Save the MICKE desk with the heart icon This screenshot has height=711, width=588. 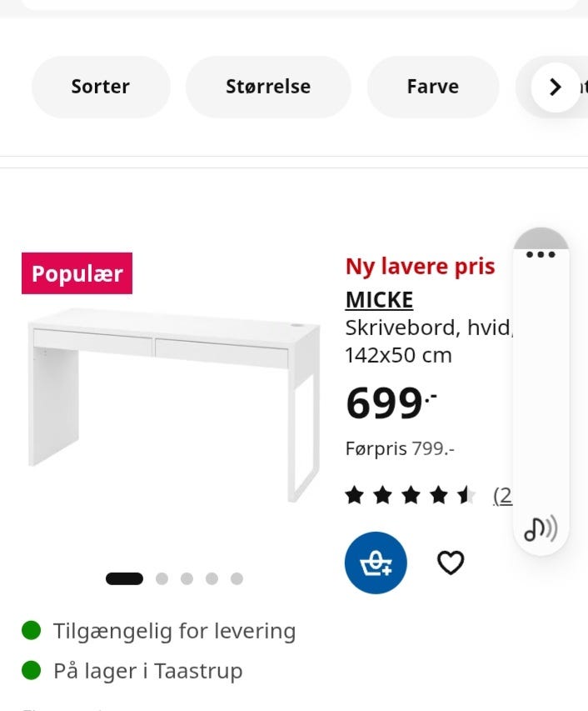(x=451, y=563)
